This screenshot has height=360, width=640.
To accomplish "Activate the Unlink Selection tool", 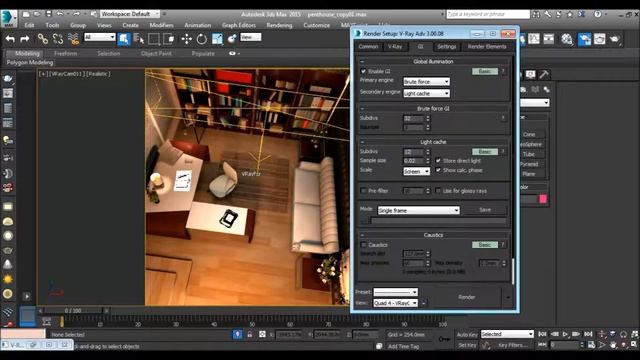I will pos(58,39).
